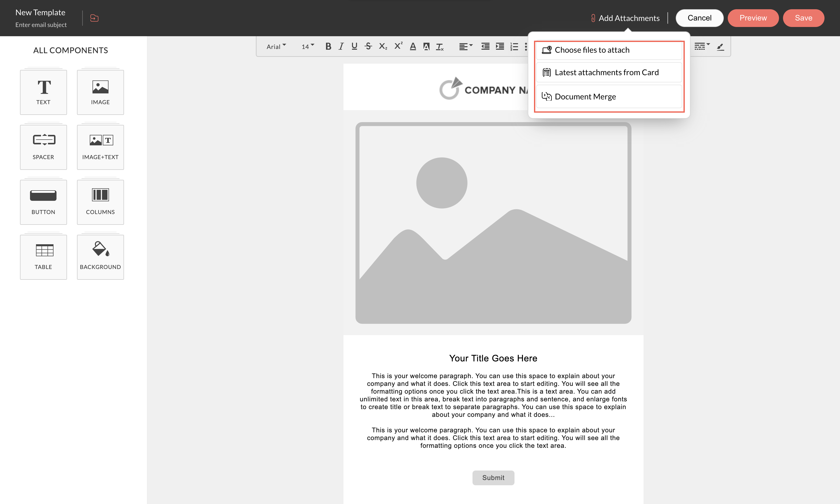The image size is (840, 504).
Task: Click the Enter email subject field
Action: (x=41, y=25)
